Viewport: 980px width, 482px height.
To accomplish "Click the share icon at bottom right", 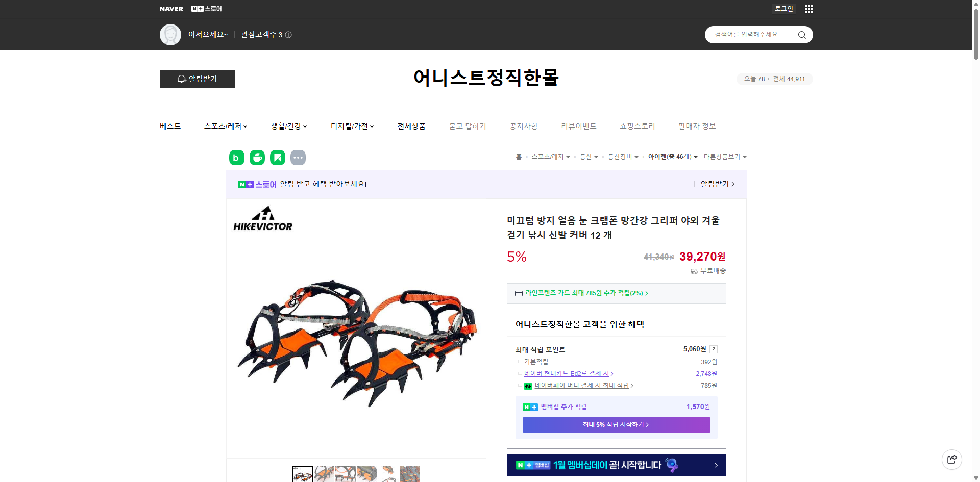I will coord(952,459).
